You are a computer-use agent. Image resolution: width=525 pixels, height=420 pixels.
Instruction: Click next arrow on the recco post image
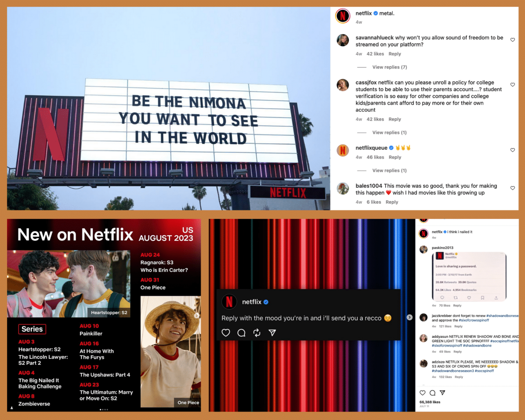[409, 317]
